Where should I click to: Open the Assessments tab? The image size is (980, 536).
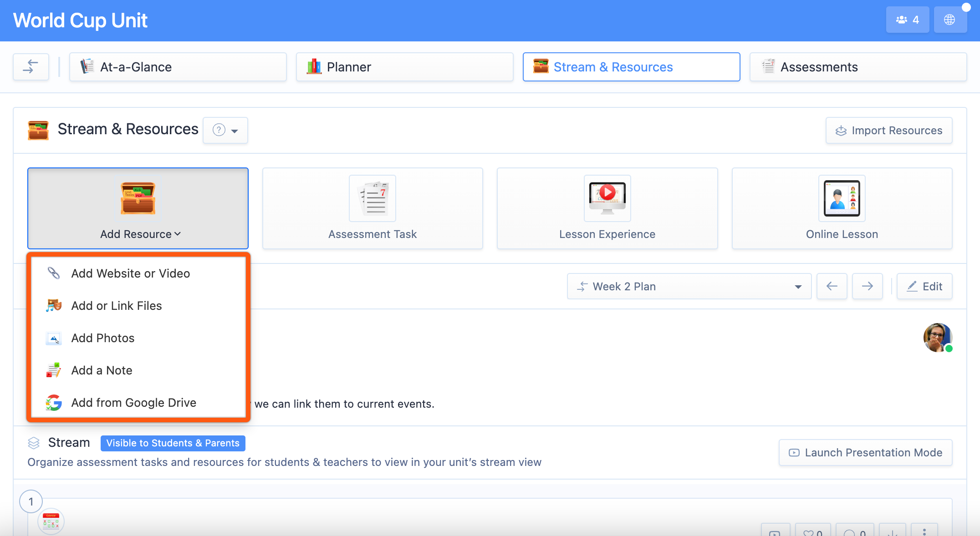(x=857, y=67)
